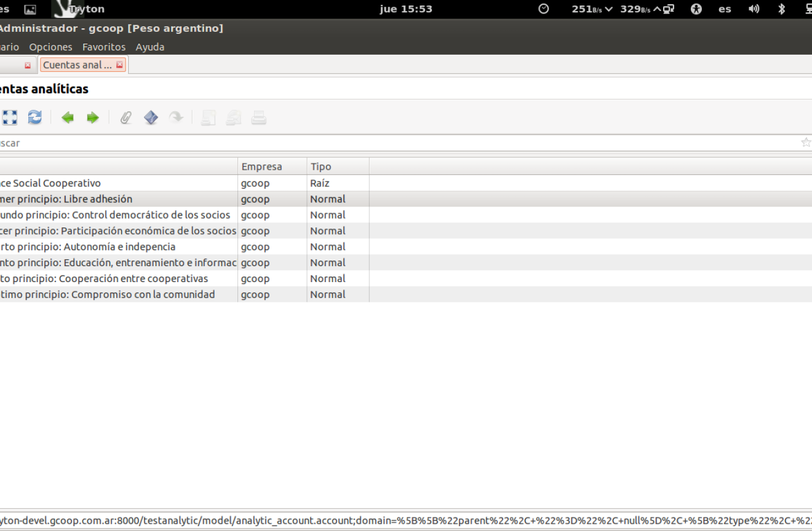
Task: Open attachments using the paperclip icon
Action: [x=125, y=118]
